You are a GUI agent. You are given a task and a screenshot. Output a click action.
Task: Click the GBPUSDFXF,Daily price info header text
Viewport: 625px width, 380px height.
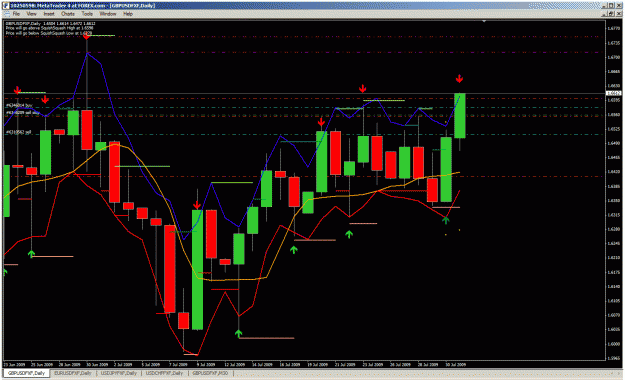point(50,24)
